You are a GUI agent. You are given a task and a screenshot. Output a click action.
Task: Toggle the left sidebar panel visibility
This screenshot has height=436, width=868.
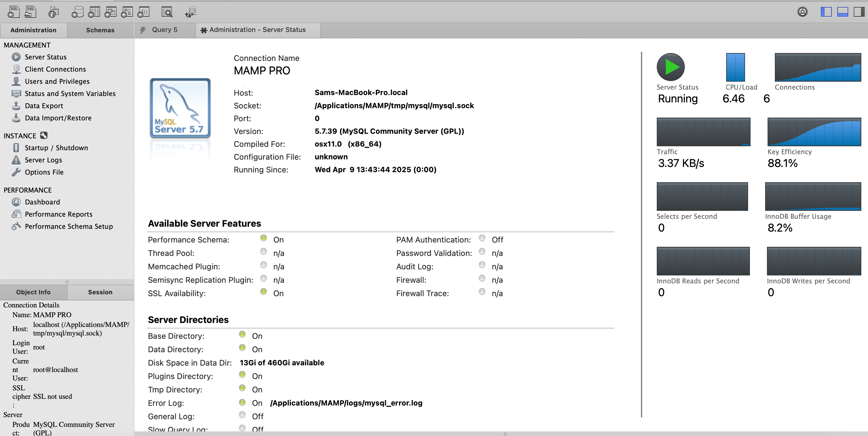826,12
